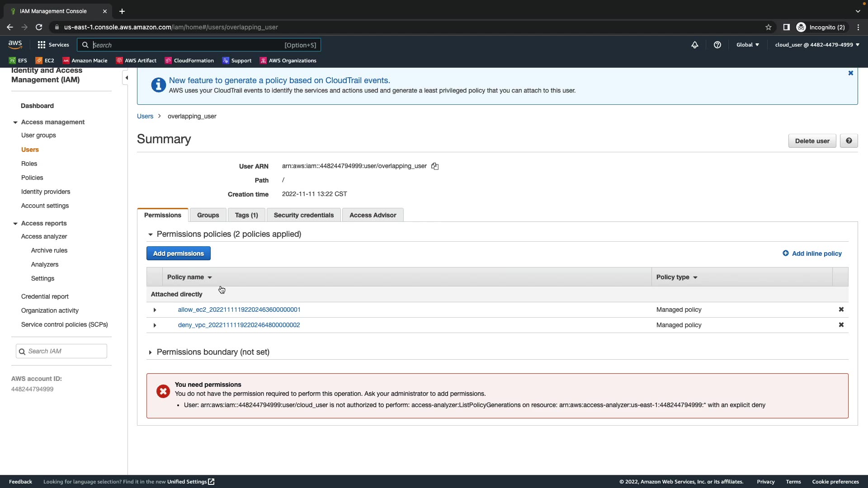This screenshot has height=488, width=868.
Task: Sort by Policy type column
Action: pyautogui.click(x=677, y=277)
